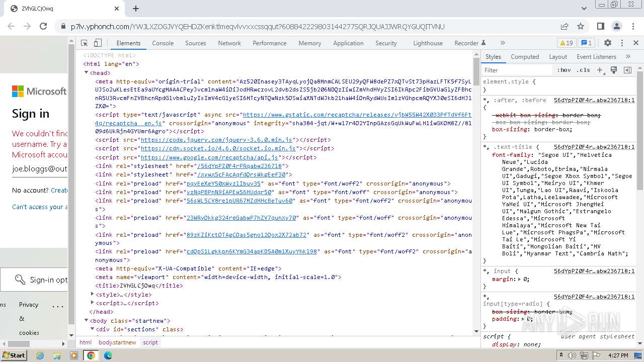Open the Performance panel
The width and height of the screenshot is (644, 362).
tap(270, 43)
